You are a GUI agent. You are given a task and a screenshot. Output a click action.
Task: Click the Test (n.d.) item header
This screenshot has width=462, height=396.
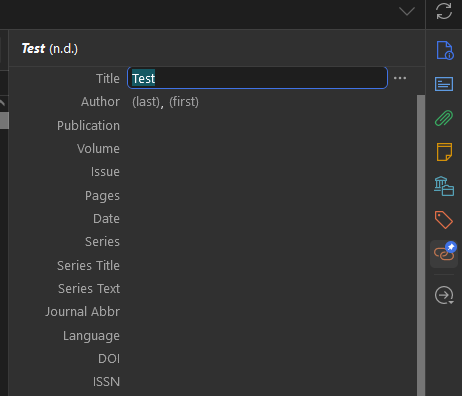pos(50,49)
